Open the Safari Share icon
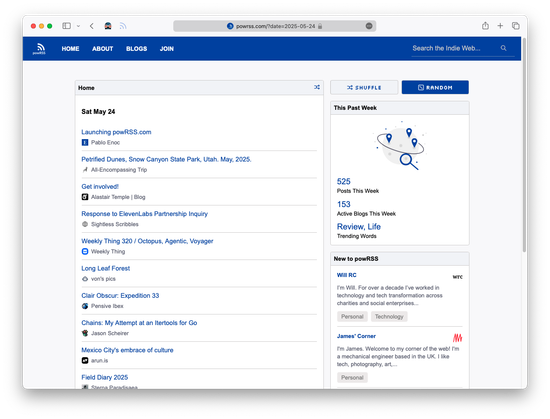 485,26
